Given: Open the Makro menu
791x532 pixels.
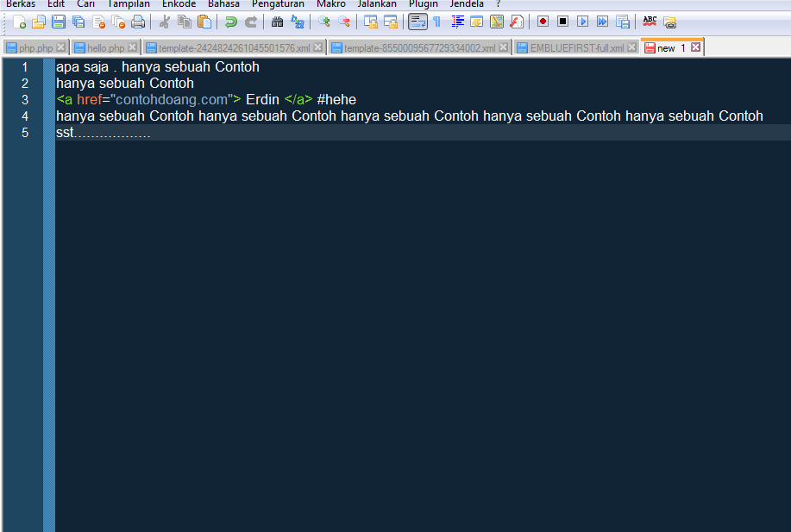Looking at the screenshot, I should click(x=331, y=4).
